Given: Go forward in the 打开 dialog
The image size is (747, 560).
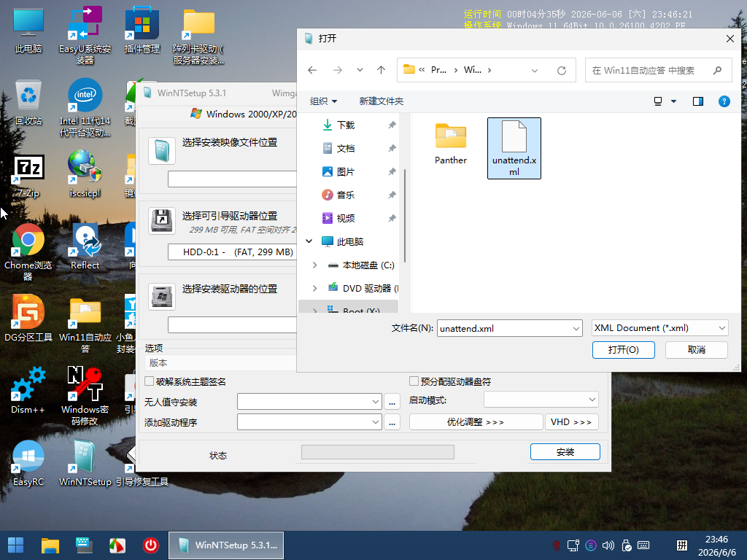Looking at the screenshot, I should coord(337,71).
